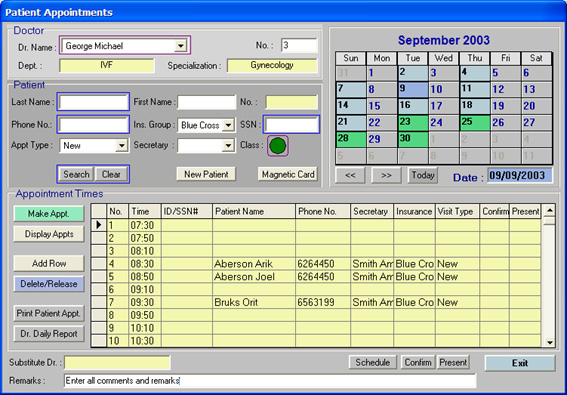Select September 30 in the calendar

(413, 140)
